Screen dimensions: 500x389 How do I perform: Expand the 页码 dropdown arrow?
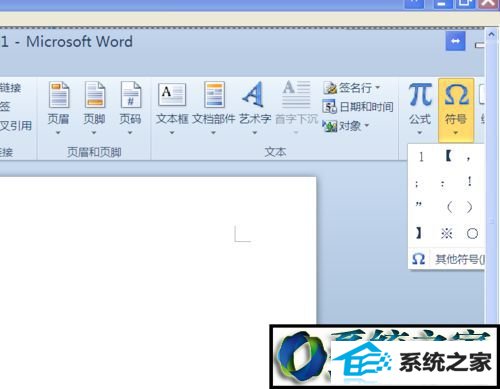coord(130,133)
